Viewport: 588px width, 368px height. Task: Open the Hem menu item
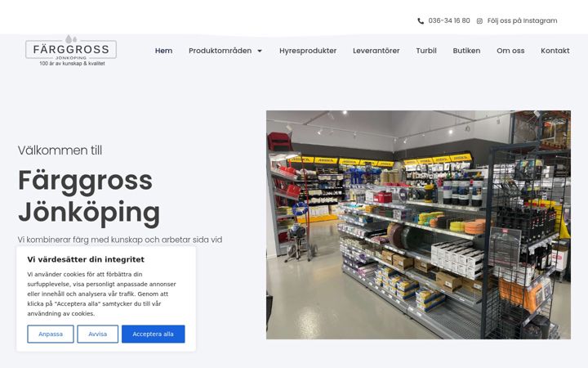pos(164,51)
